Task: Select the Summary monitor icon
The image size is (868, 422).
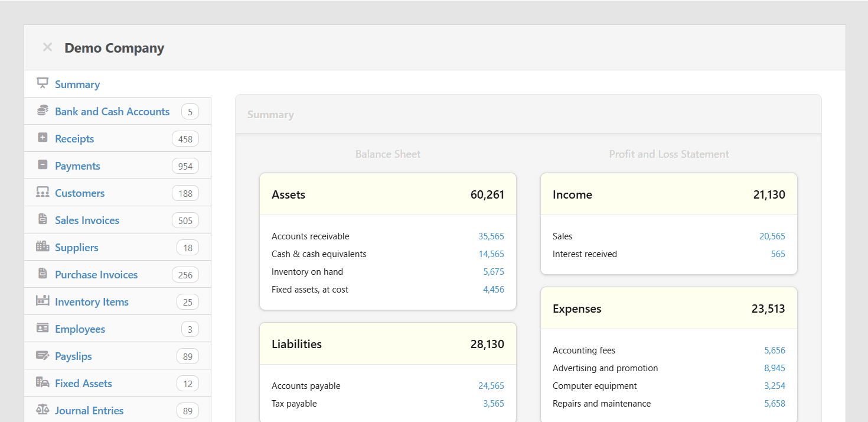Action: [x=42, y=83]
